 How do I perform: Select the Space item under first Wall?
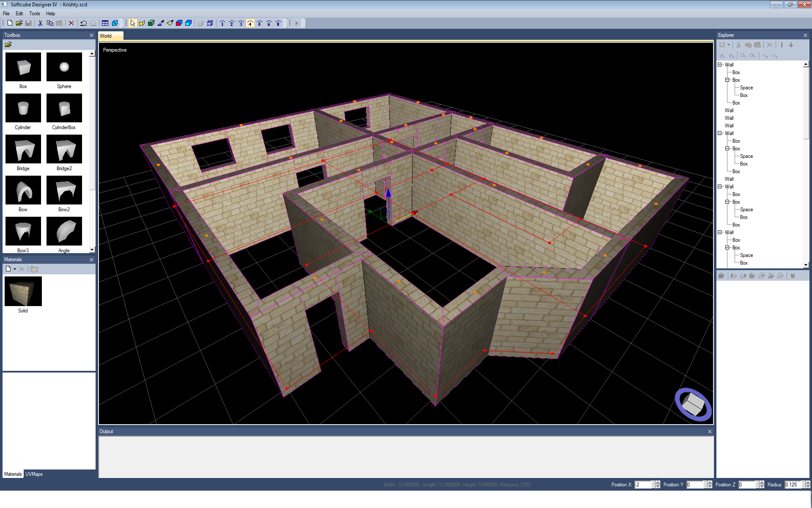[x=746, y=88]
